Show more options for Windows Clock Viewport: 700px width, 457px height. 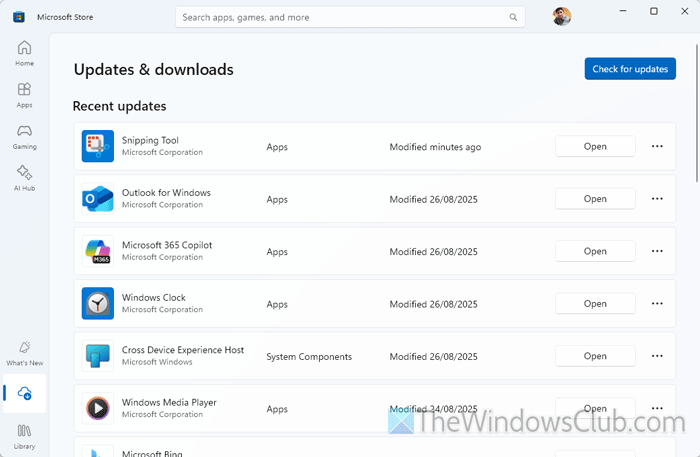[657, 303]
